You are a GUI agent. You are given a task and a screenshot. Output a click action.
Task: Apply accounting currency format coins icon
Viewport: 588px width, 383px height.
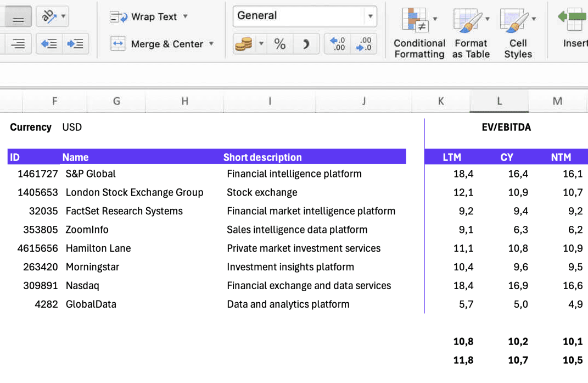pos(244,44)
